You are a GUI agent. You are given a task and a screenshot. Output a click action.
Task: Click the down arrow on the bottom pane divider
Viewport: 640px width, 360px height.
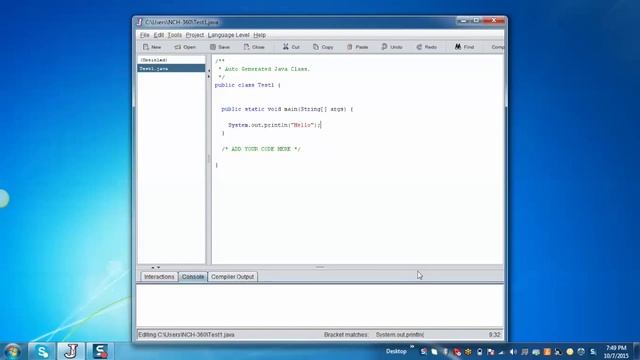coord(158,268)
